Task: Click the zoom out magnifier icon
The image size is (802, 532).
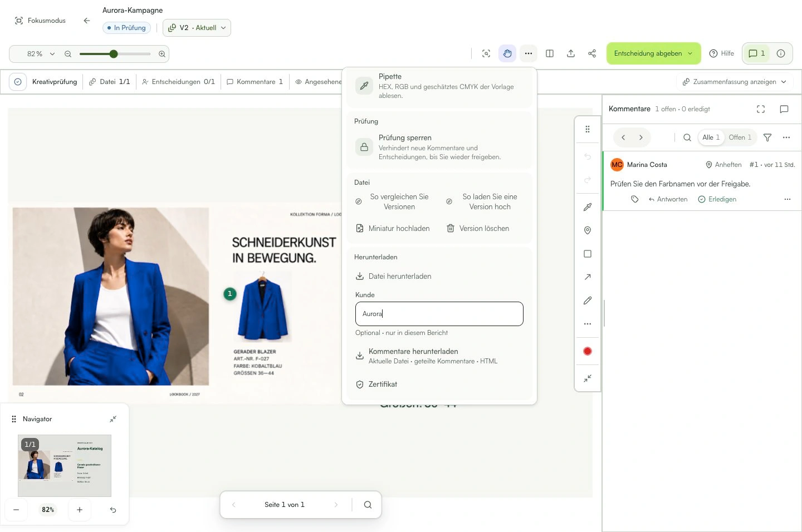Action: tap(68, 54)
